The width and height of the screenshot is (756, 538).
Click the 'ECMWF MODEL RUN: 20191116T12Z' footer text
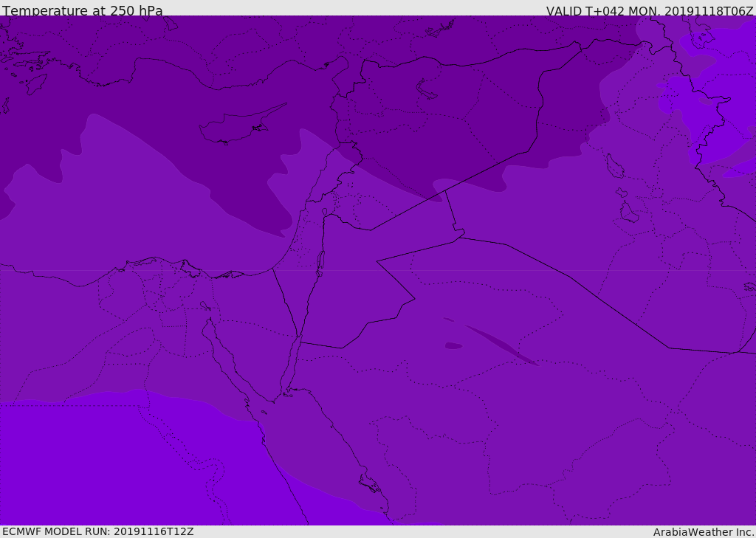click(98, 531)
